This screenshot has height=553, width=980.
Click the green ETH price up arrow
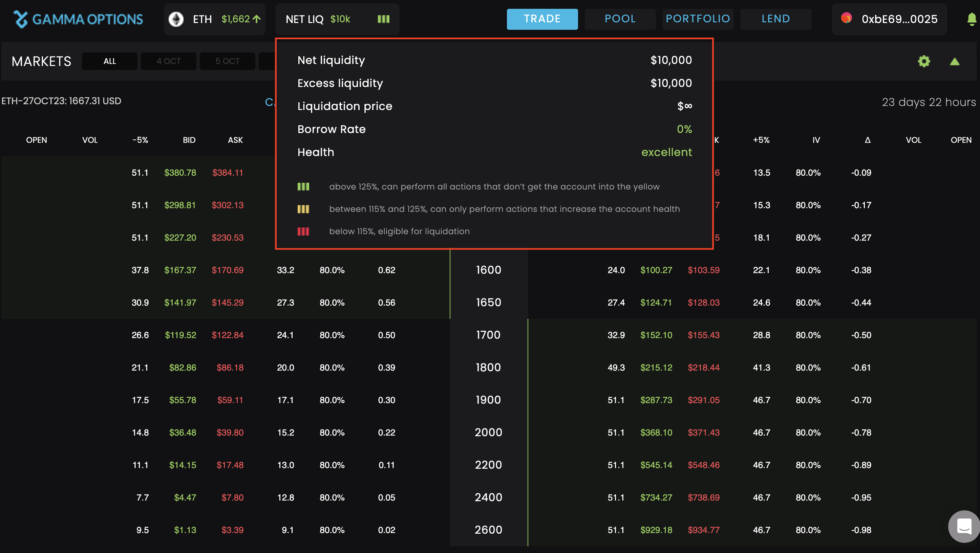(x=257, y=19)
